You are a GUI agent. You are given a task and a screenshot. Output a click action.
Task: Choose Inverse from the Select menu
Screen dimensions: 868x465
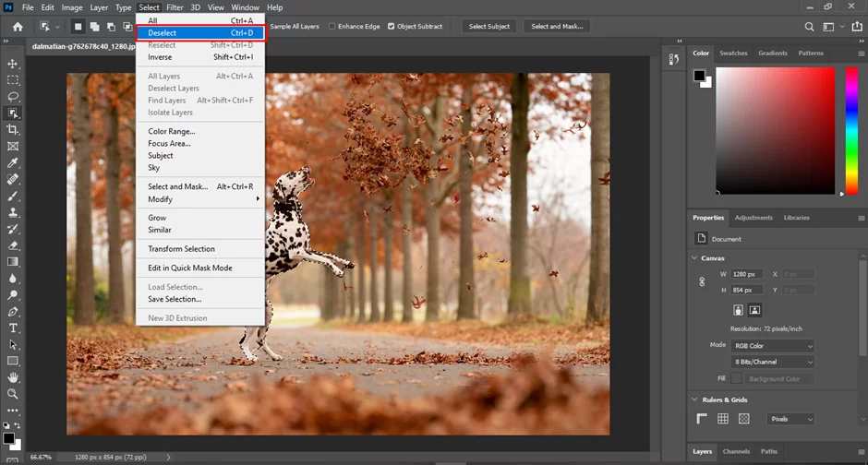200,57
